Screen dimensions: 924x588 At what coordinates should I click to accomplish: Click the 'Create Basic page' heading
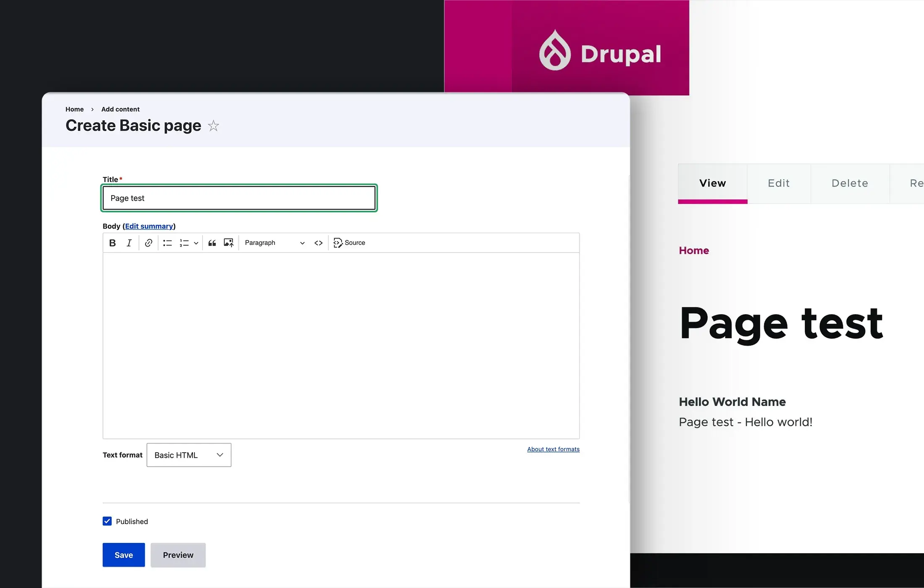click(133, 126)
